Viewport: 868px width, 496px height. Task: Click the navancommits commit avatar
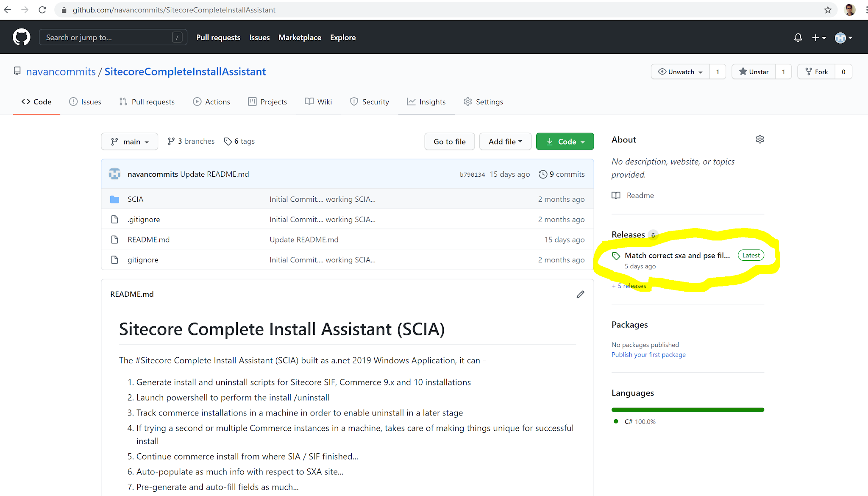point(114,174)
